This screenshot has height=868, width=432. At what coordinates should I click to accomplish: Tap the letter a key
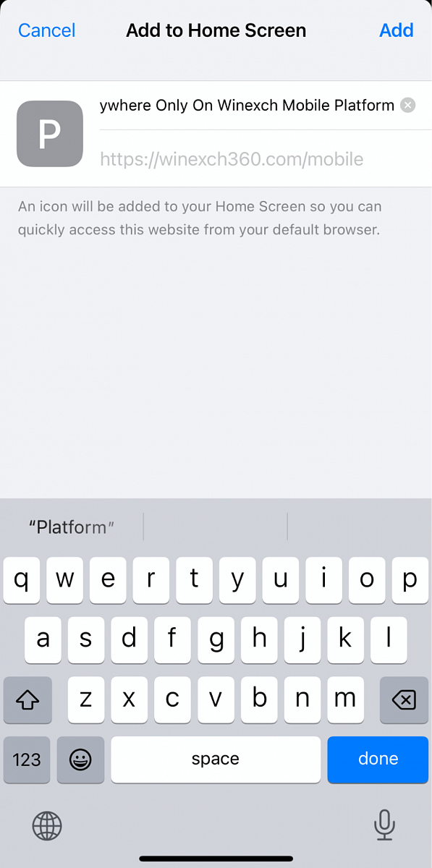(x=43, y=640)
